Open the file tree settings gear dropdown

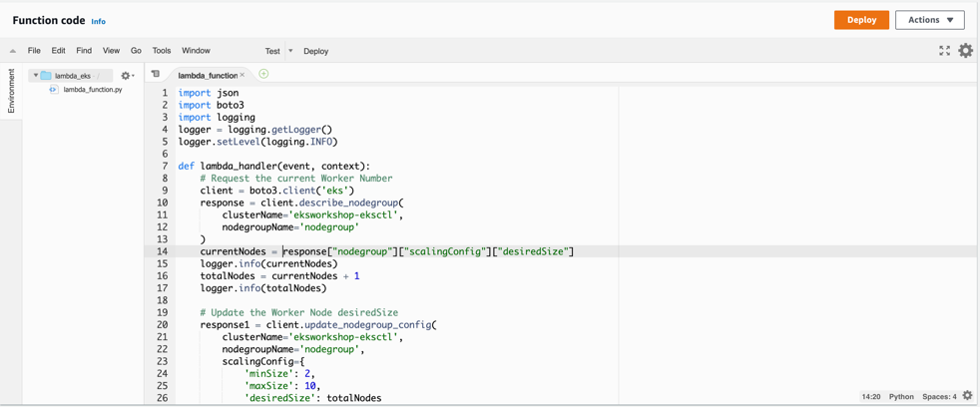[x=128, y=76]
